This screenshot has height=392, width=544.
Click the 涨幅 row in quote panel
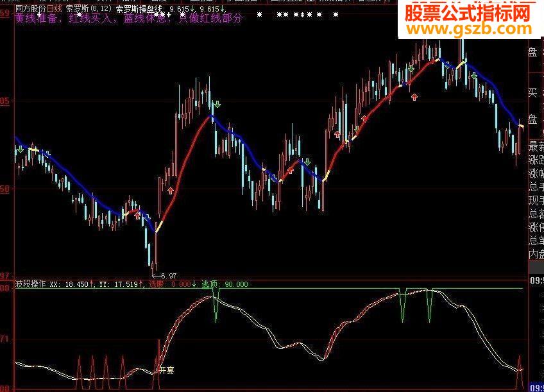[536, 173]
